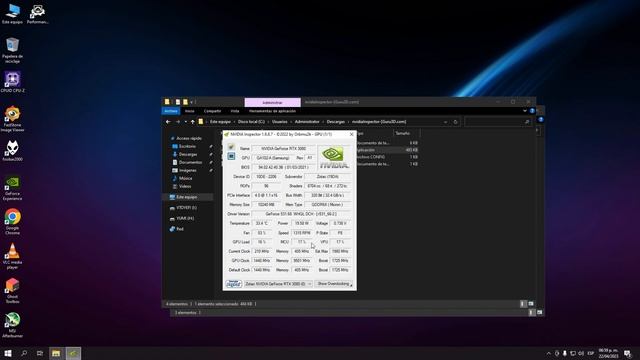This screenshot has width=640, height=360.
Task: Select the file row sized 6 KB
Action: [x=387, y=143]
